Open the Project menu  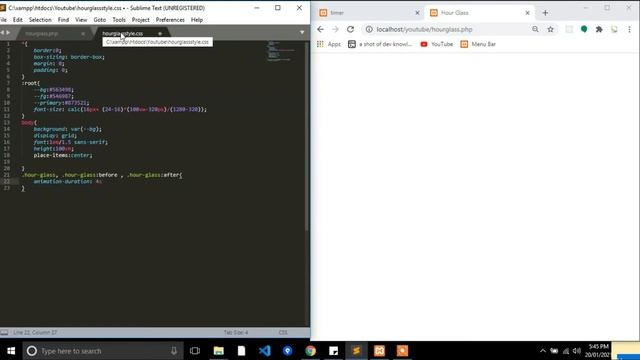tap(140, 20)
